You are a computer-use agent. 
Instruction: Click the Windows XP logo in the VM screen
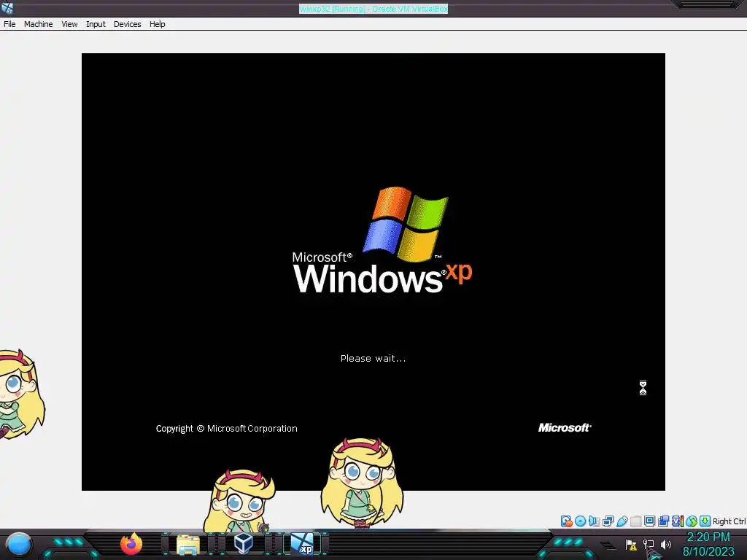(382, 240)
